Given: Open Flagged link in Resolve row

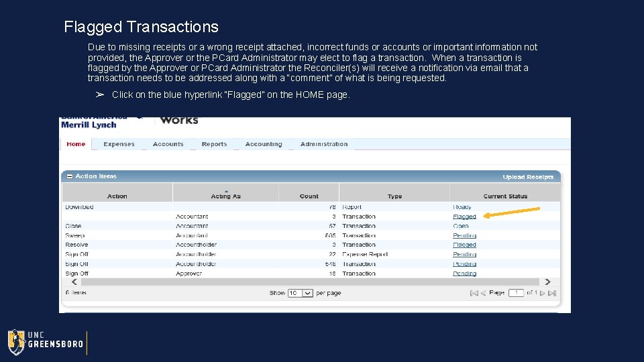Looking at the screenshot, I should 464,245.
